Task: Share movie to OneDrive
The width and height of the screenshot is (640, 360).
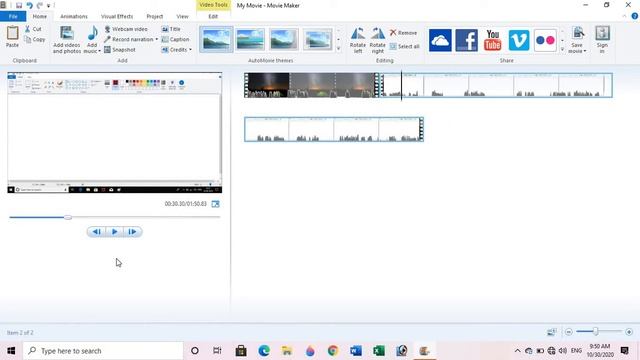Action: pyautogui.click(x=440, y=40)
